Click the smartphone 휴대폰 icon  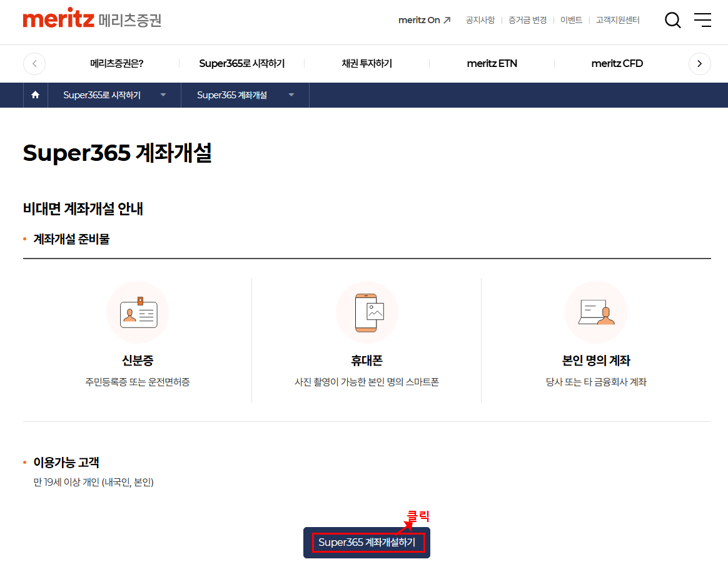point(367,312)
